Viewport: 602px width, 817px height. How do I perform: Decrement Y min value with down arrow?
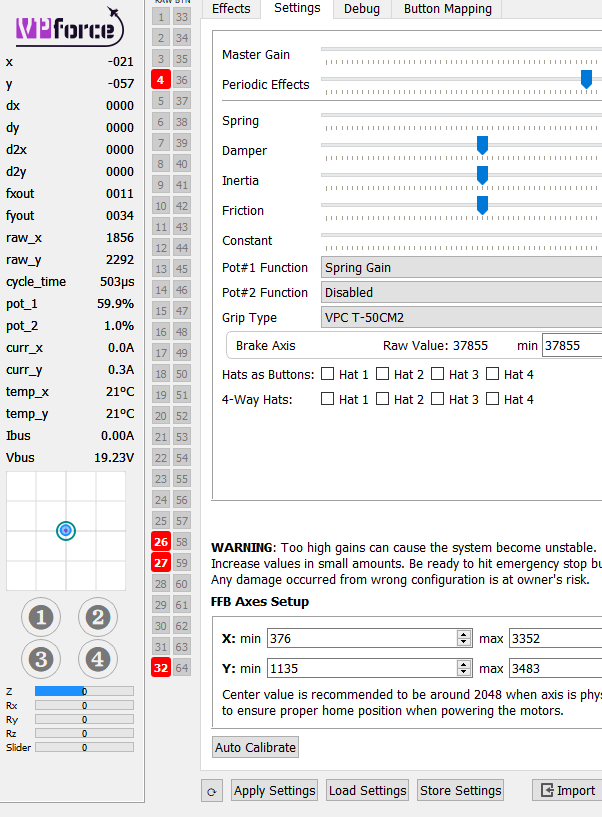tap(463, 673)
